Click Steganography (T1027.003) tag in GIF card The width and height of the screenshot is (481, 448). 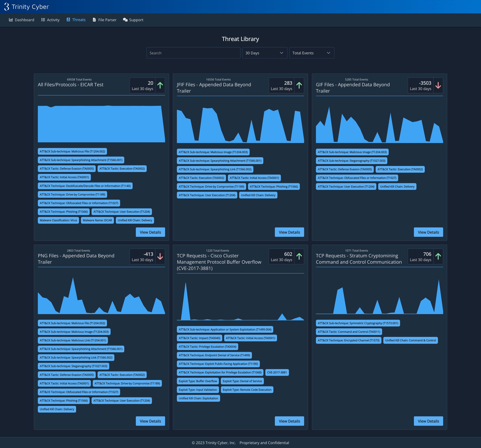click(x=351, y=161)
